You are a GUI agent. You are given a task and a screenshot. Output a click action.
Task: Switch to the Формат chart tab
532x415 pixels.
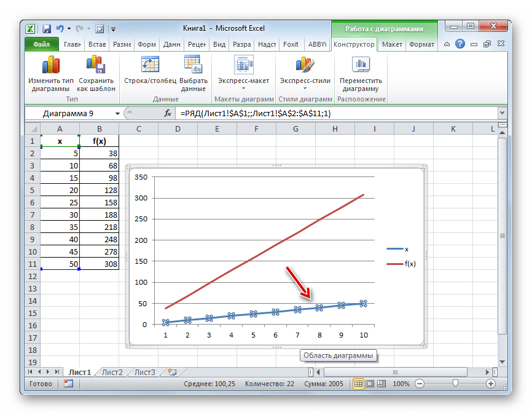click(421, 44)
